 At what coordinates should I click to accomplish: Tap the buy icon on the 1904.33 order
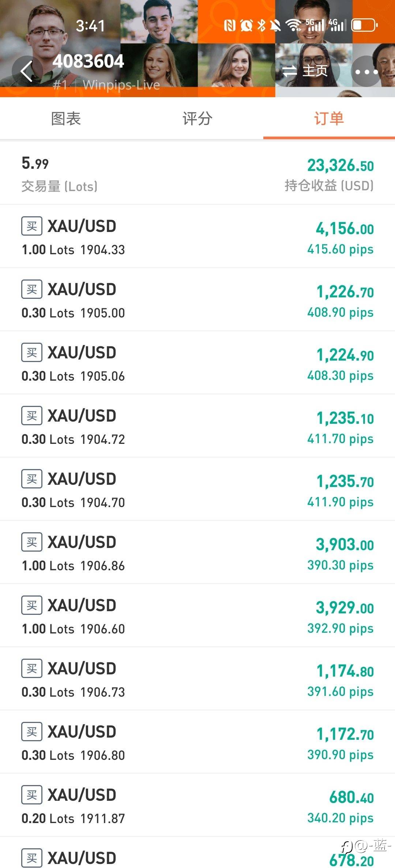click(32, 226)
